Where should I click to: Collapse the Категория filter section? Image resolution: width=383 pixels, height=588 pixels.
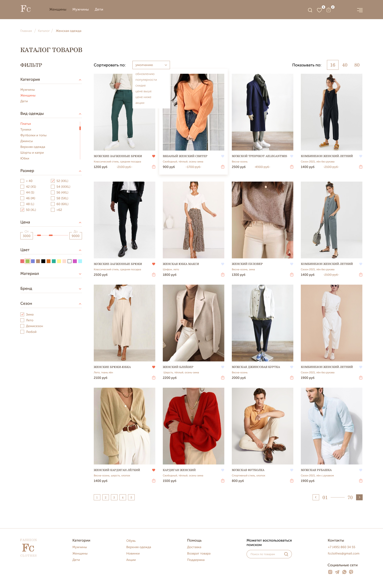click(x=80, y=80)
